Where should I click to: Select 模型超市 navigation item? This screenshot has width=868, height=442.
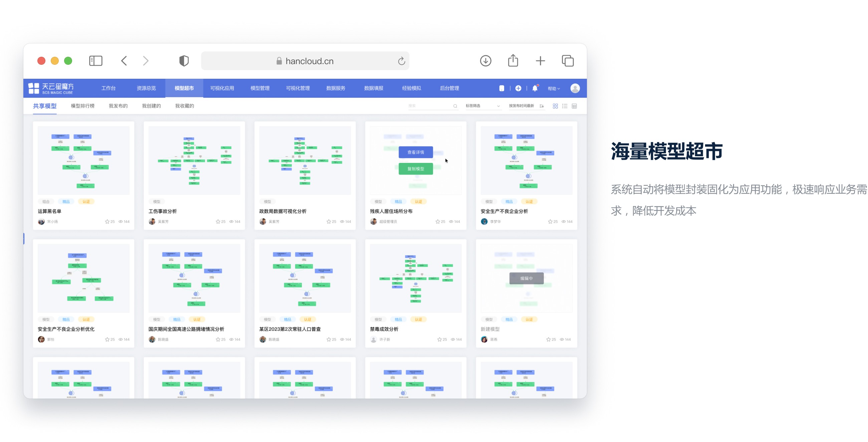(x=184, y=88)
